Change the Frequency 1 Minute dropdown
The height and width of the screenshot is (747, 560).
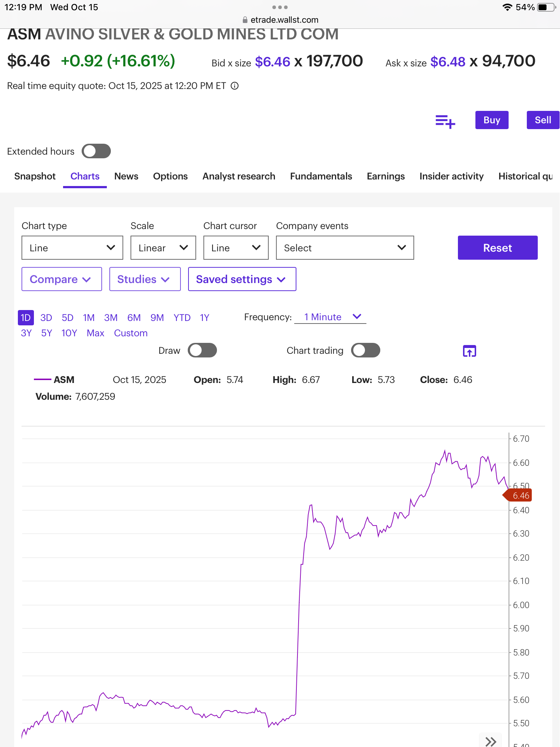tap(330, 317)
